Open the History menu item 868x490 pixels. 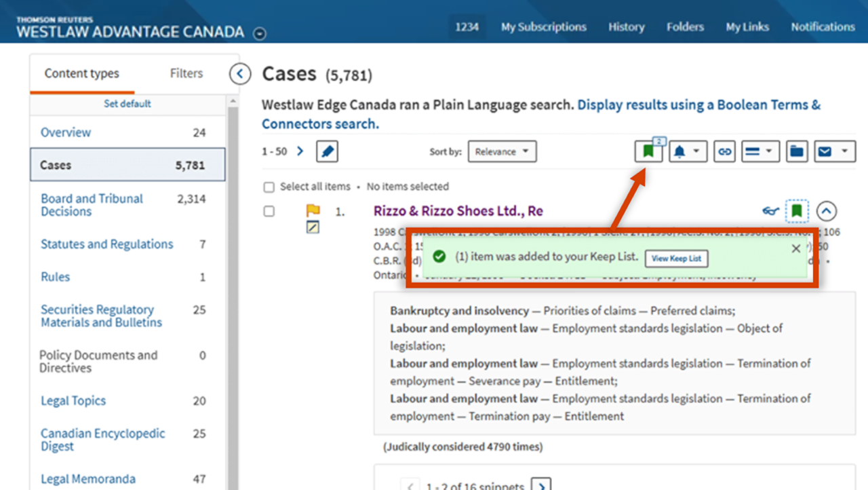[626, 27]
